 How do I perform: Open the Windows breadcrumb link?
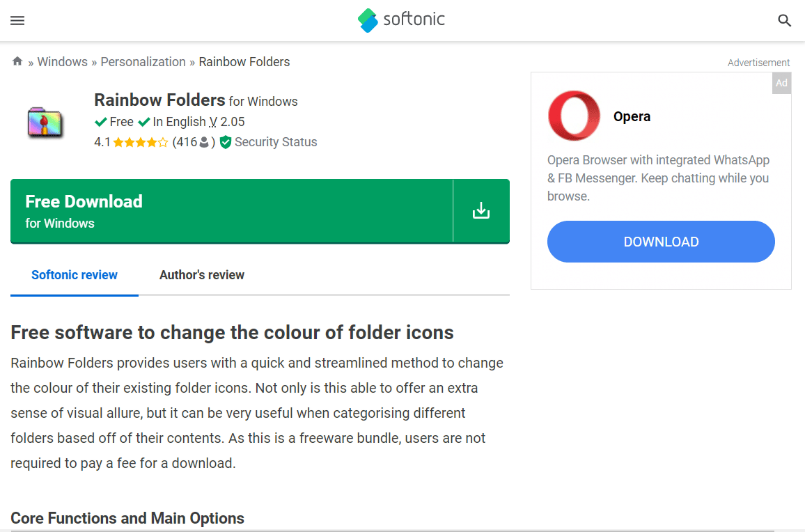(63, 61)
